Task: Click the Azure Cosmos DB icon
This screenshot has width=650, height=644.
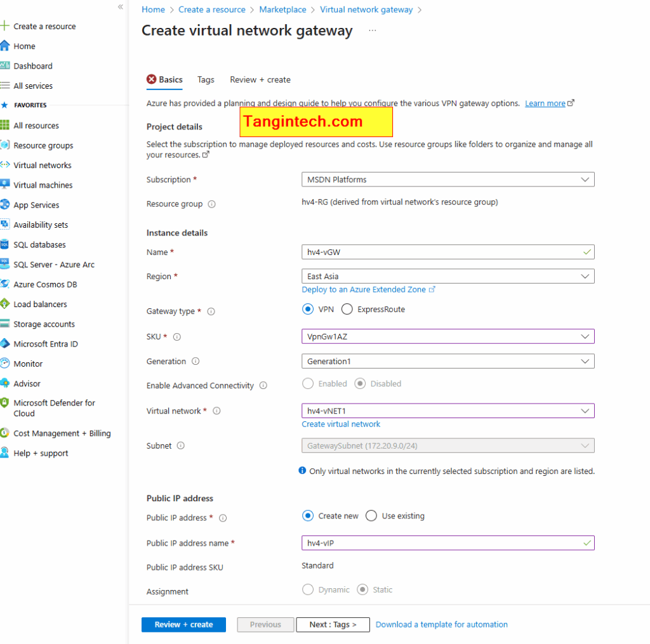Action: point(4,284)
